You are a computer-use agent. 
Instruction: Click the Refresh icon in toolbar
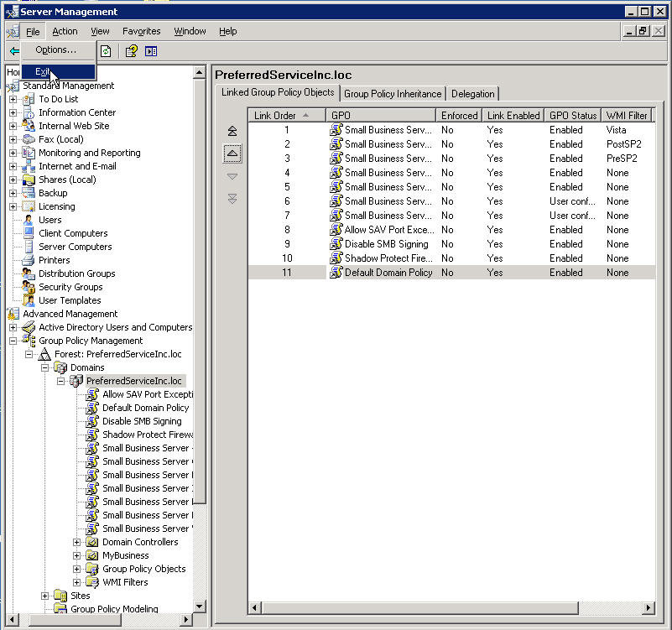106,51
